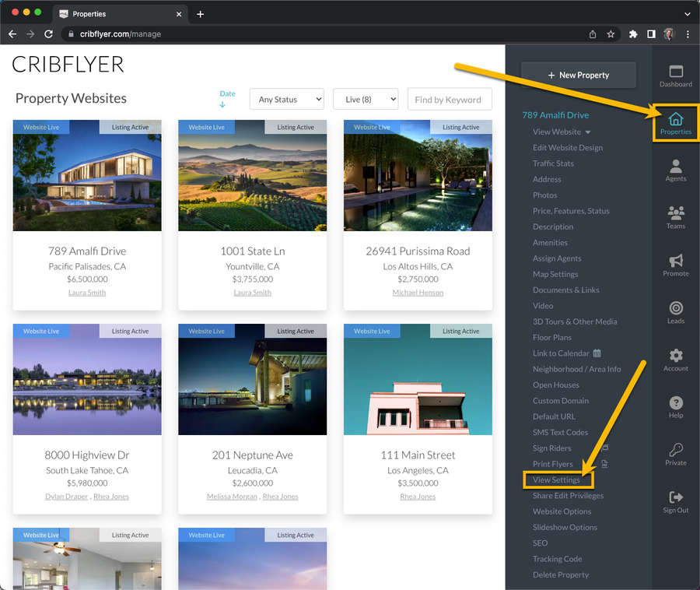Open the Private key icon
The height and width of the screenshot is (590, 700).
[x=675, y=449]
